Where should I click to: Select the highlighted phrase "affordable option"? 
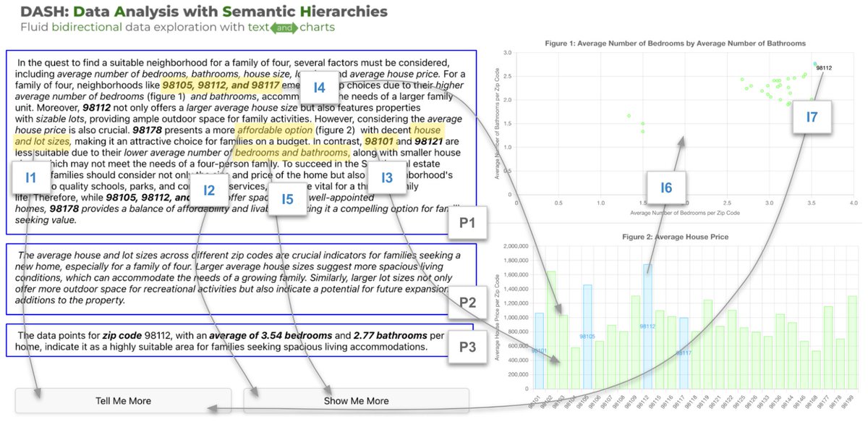click(274, 130)
